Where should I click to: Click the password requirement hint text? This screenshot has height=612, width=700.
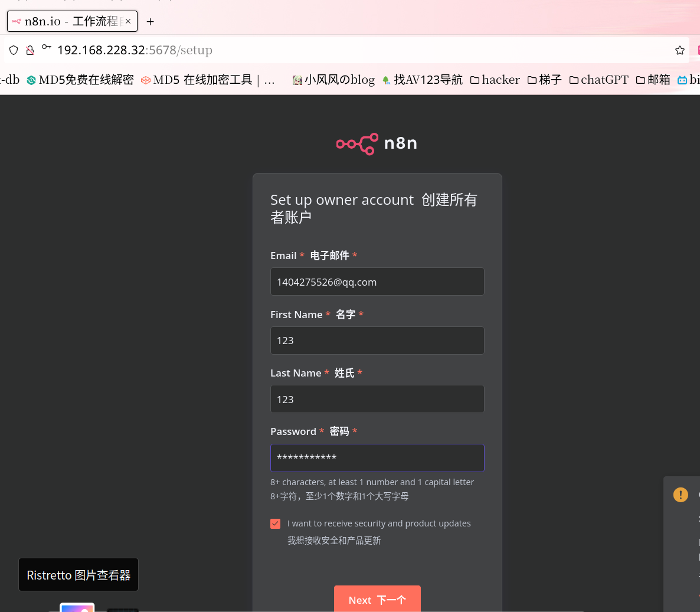[x=372, y=489]
